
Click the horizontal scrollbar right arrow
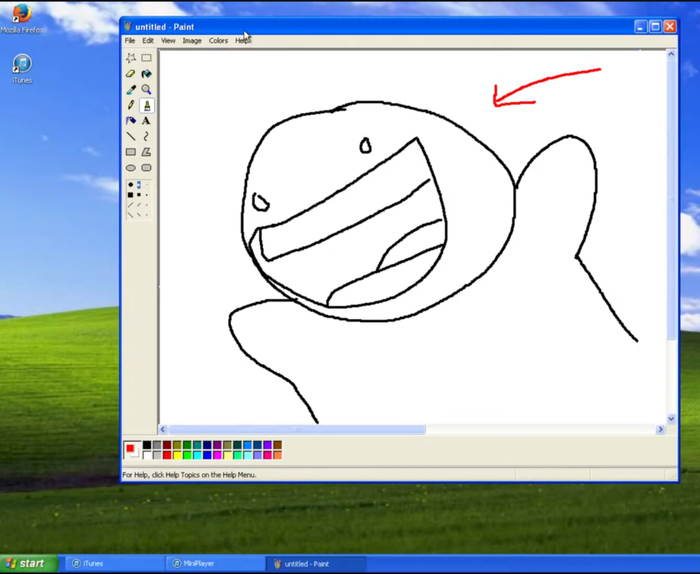pyautogui.click(x=660, y=429)
